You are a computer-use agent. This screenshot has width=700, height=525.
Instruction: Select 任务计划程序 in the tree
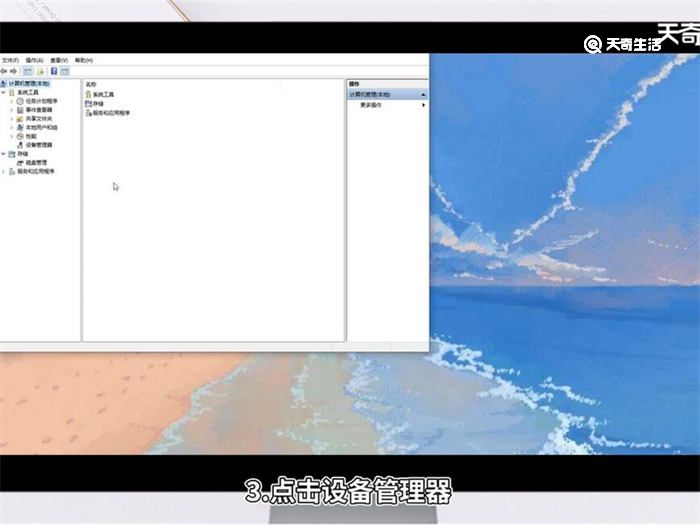42,101
